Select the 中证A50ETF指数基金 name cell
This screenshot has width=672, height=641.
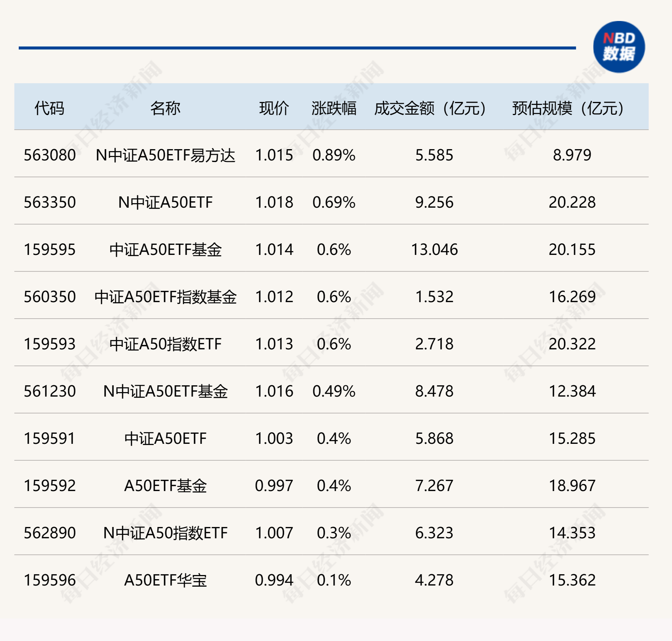coord(165,297)
